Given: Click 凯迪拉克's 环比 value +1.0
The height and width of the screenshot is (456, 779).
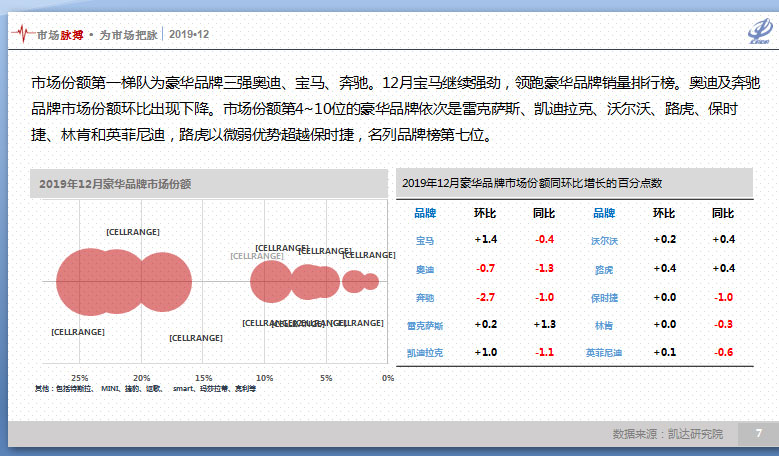Looking at the screenshot, I should (485, 352).
